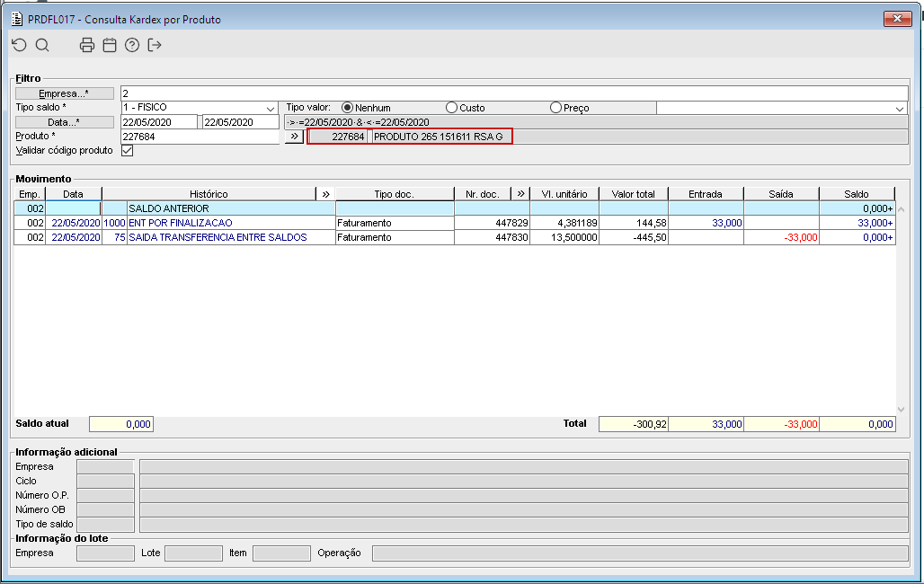This screenshot has width=924, height=584.
Task: Expand the Nr. doc. column chevron
Action: pyautogui.click(x=521, y=194)
